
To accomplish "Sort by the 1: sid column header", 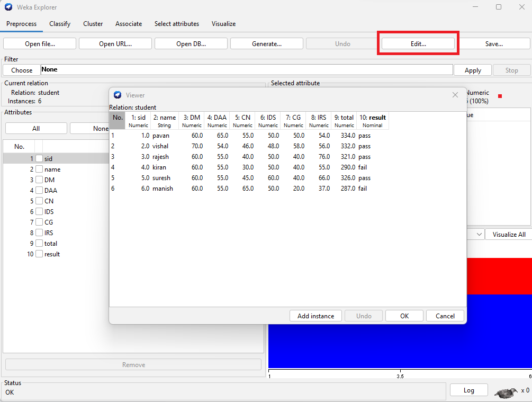I will click(139, 121).
